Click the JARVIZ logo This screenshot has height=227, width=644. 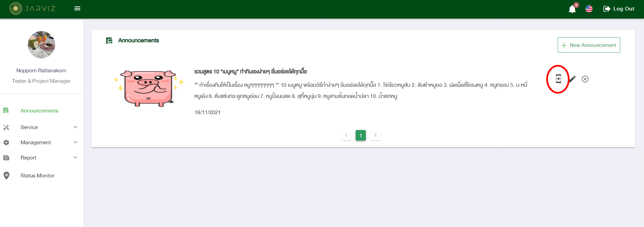[32, 8]
